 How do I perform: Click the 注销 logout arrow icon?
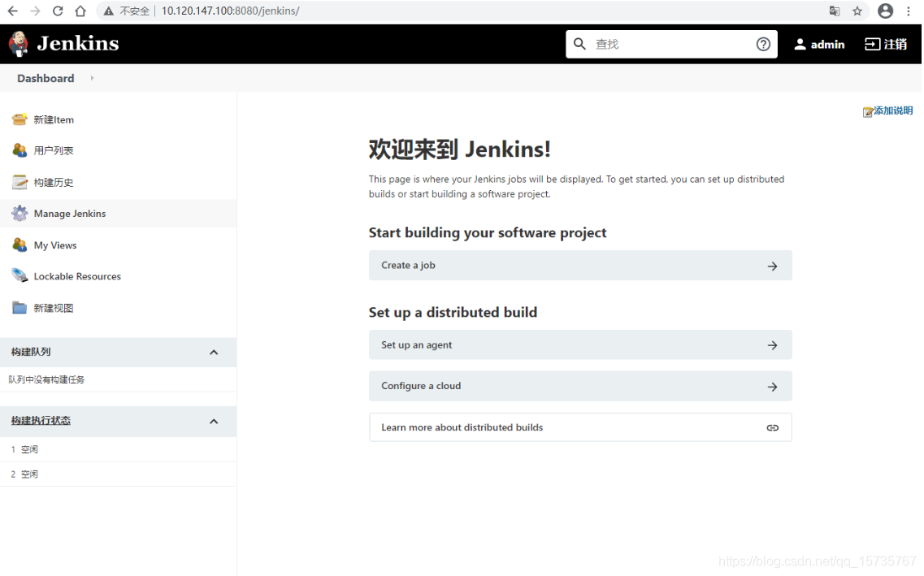coord(872,44)
